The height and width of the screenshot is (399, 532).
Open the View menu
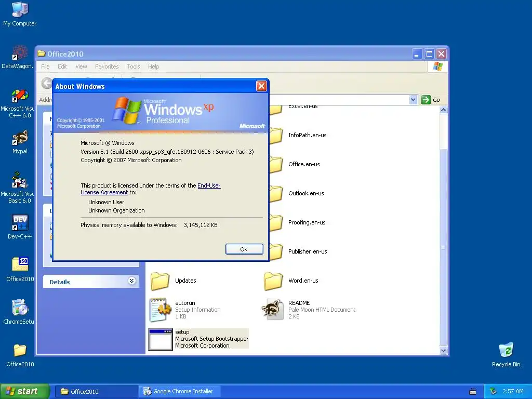(81, 66)
